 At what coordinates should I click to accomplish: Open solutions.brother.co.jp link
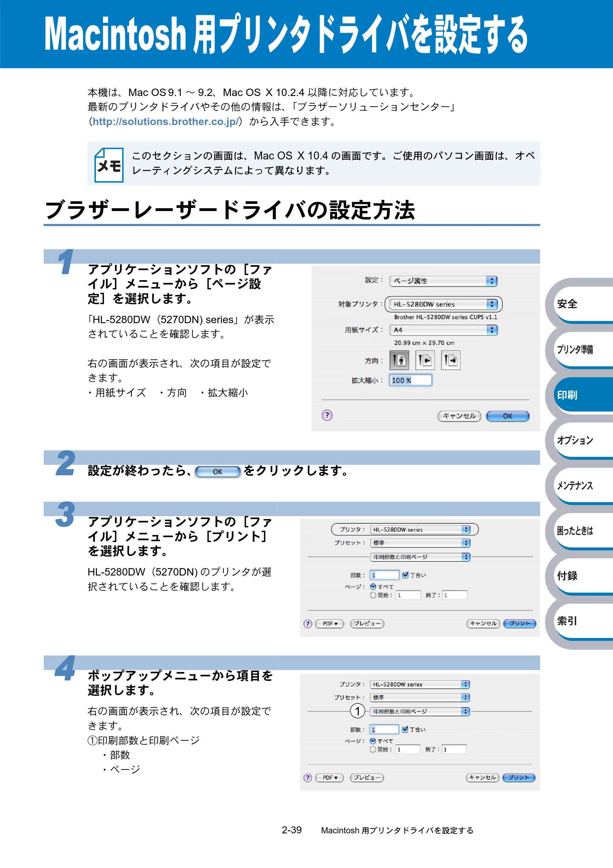pos(166,121)
